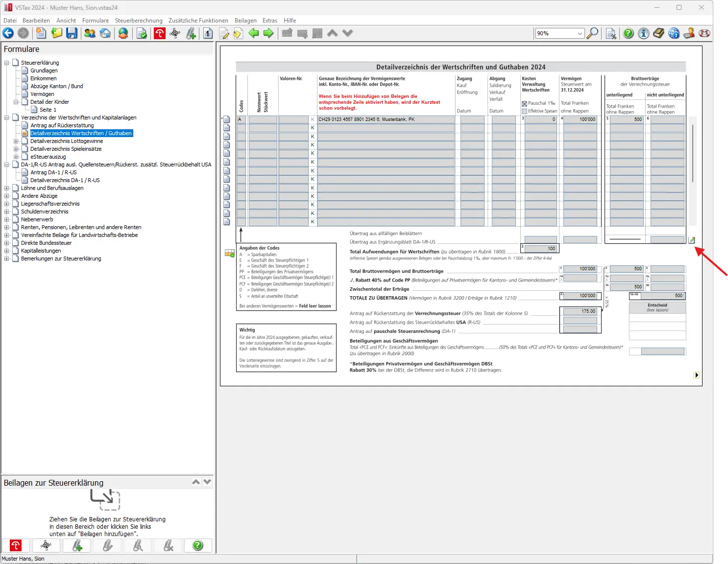The image size is (728, 564).
Task: Open the Steuerberechnung menu
Action: [x=139, y=21]
